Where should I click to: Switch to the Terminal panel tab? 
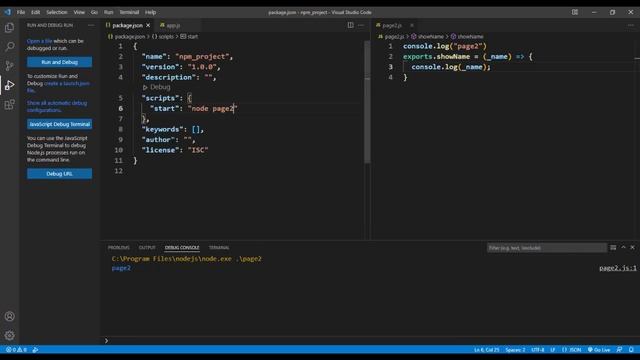pos(219,248)
